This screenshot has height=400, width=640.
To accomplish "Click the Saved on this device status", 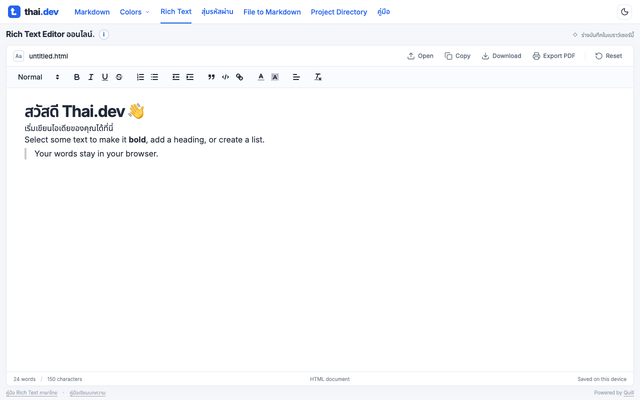I will point(602,379).
